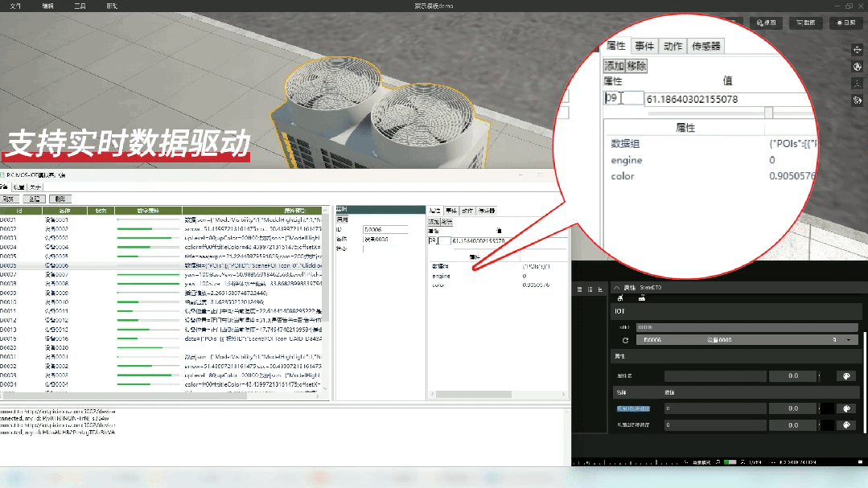868x488 pixels.
Task: Click the small icon at the status bar's right end
Action: click(860, 462)
